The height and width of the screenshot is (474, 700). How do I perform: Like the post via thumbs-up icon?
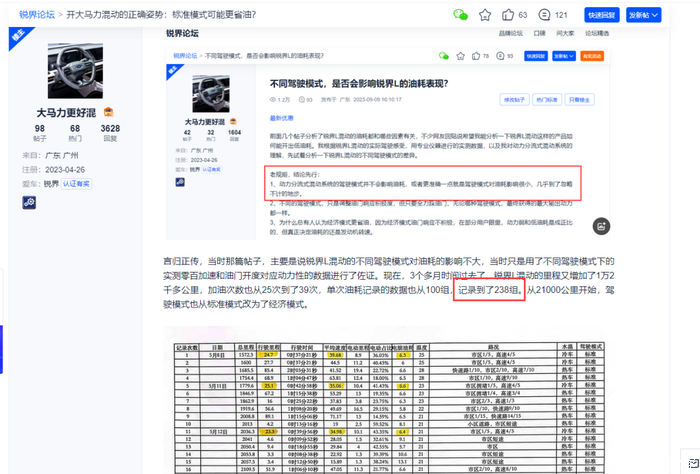click(508, 15)
